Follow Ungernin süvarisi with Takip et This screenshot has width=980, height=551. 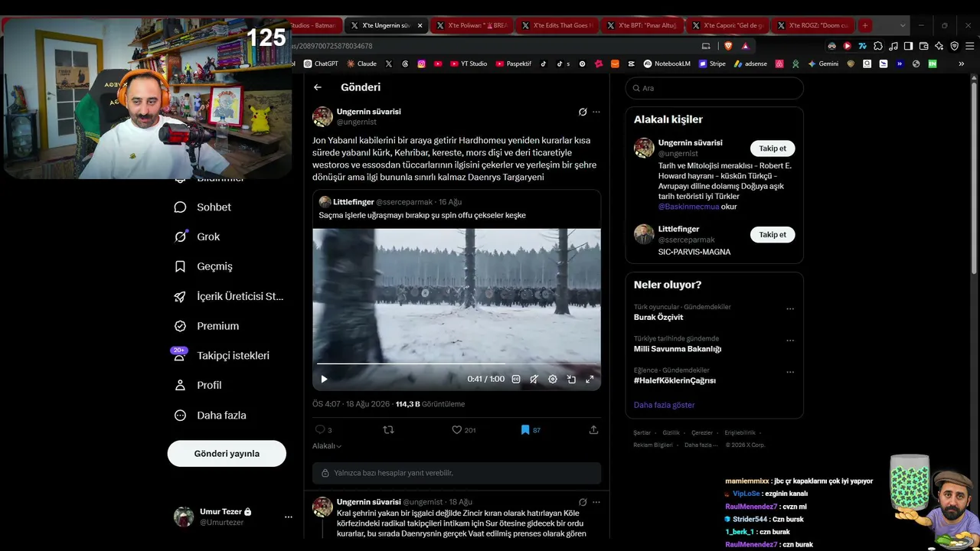(x=772, y=148)
